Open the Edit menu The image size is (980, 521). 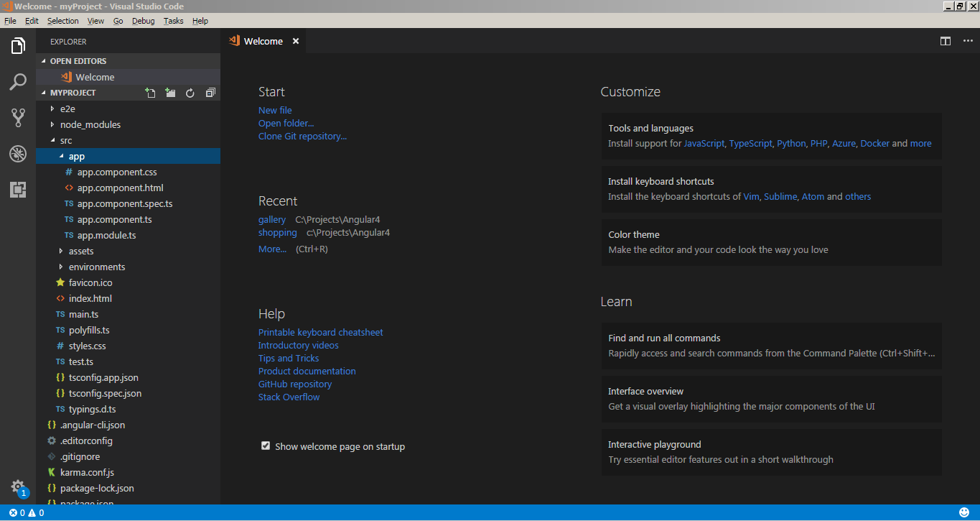point(32,21)
